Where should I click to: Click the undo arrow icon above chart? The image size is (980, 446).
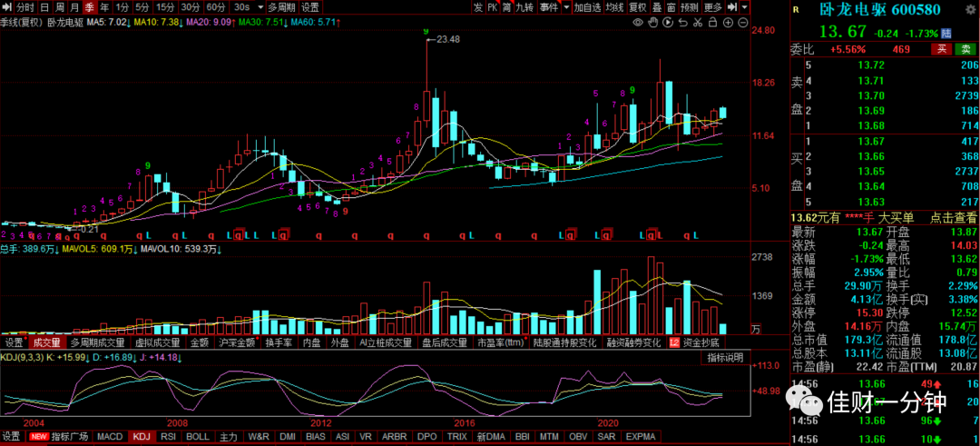[683, 23]
